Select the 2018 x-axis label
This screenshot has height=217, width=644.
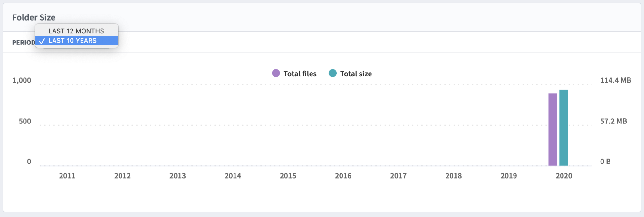pyautogui.click(x=453, y=176)
